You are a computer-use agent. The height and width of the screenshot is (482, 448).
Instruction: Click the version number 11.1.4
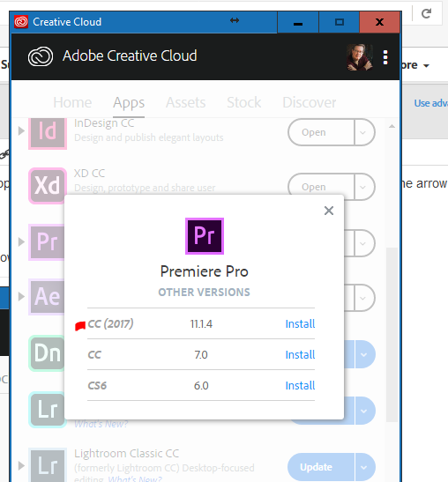pos(201,324)
